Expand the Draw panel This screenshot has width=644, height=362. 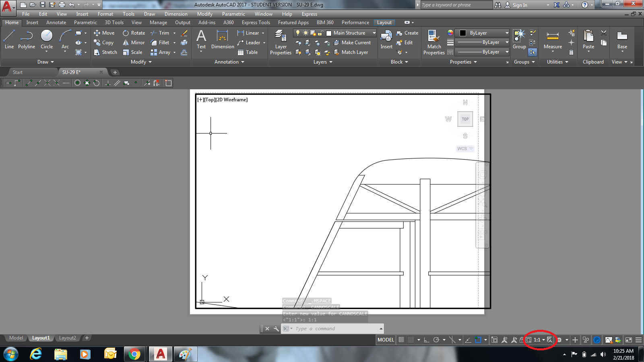[x=45, y=62]
